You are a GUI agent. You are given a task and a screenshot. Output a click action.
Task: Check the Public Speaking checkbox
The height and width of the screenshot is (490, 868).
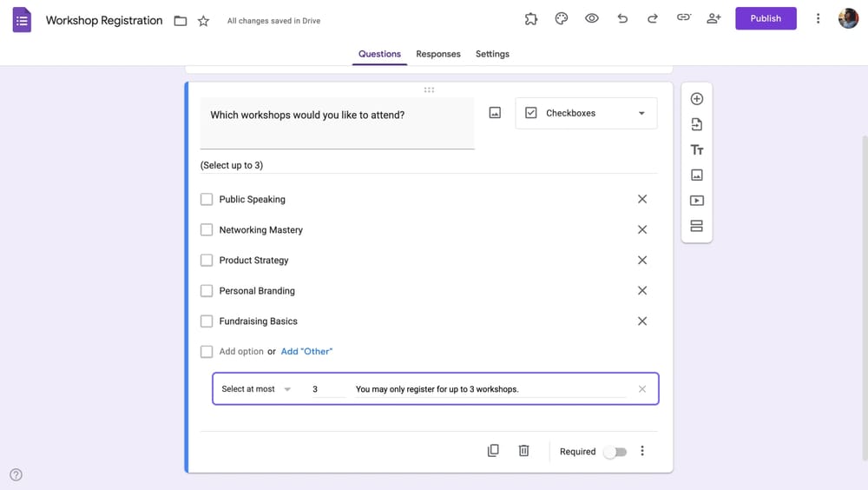tap(207, 199)
